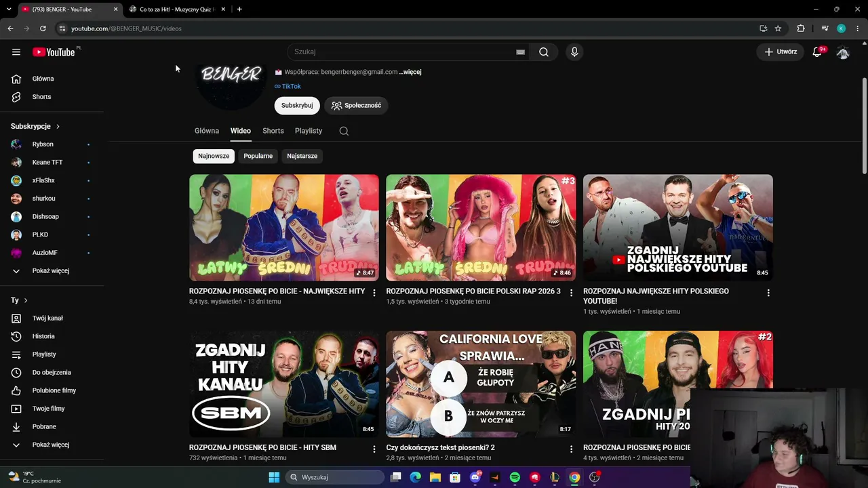Go back in Chrome
Viewport: 868px width, 488px height.
click(x=10, y=28)
